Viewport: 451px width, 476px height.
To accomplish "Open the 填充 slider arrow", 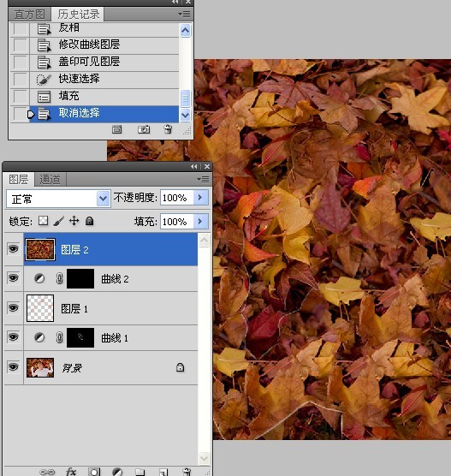I will (200, 221).
